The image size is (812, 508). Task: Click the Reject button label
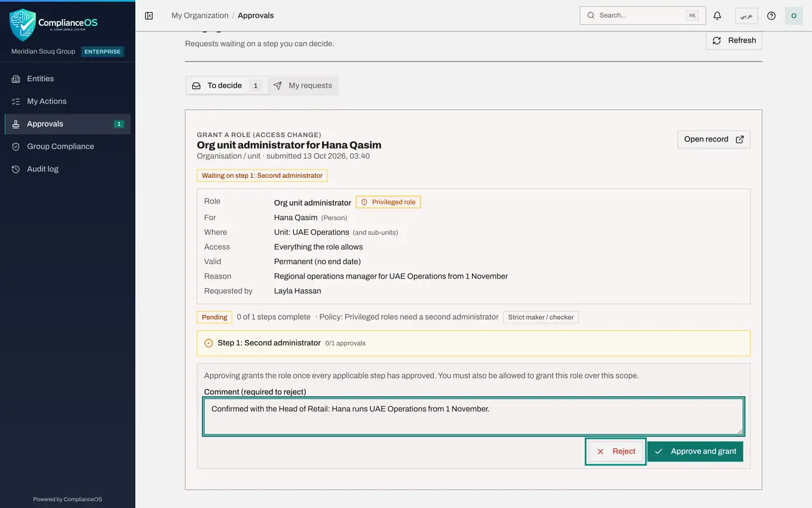[624, 451]
